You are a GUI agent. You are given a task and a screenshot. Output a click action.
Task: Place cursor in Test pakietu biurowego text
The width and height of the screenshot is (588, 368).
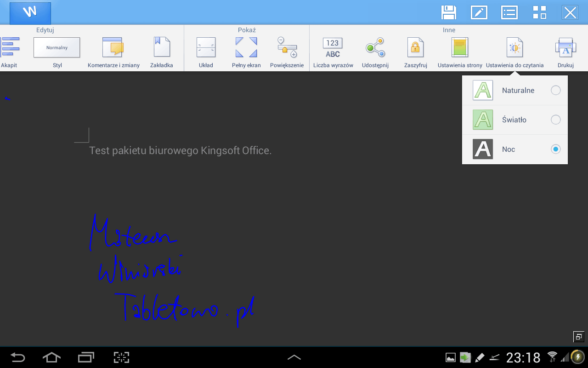(x=180, y=150)
